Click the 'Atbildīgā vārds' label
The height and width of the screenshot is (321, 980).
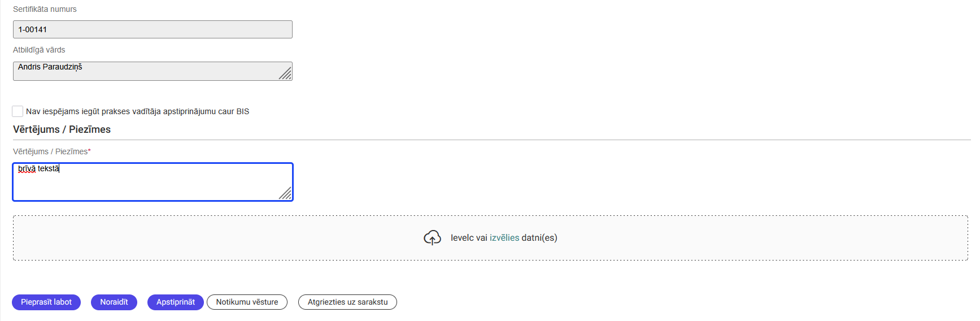tap(39, 50)
